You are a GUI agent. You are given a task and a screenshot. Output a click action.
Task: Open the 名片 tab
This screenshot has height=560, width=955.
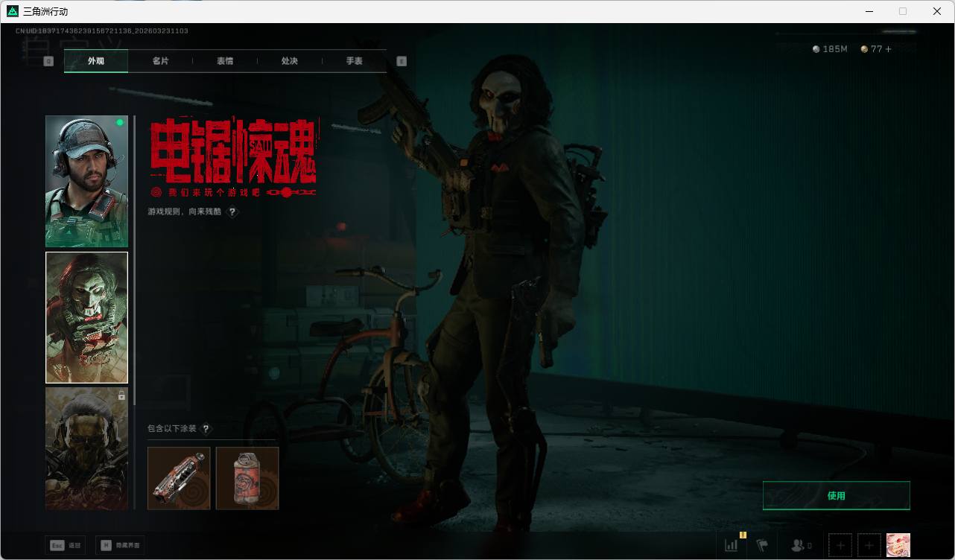tap(160, 61)
